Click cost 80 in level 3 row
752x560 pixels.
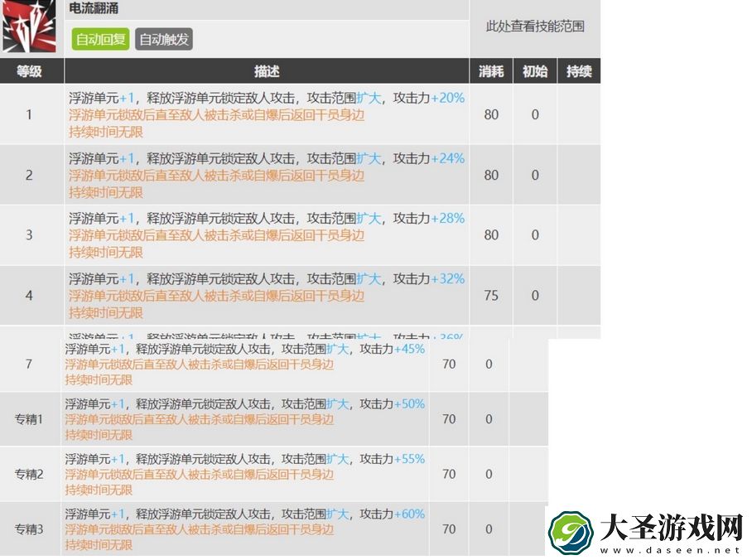coord(491,235)
